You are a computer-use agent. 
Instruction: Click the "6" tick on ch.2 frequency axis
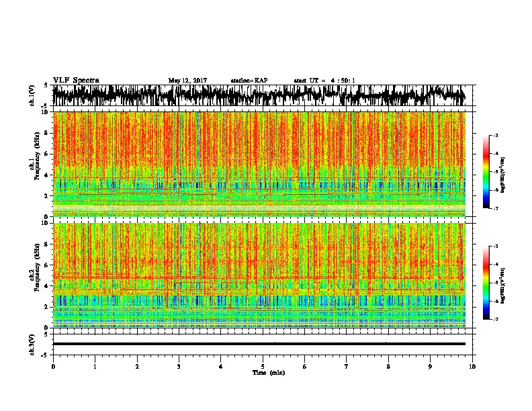pos(47,265)
